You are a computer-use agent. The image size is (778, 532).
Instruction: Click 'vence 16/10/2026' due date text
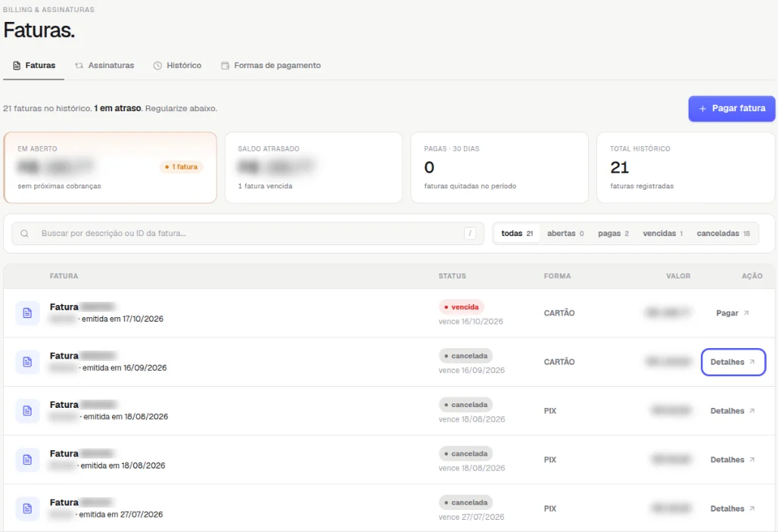pos(471,322)
